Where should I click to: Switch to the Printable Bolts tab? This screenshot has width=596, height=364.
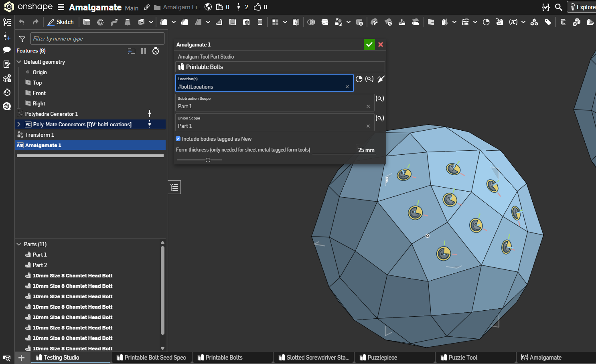[224, 358]
